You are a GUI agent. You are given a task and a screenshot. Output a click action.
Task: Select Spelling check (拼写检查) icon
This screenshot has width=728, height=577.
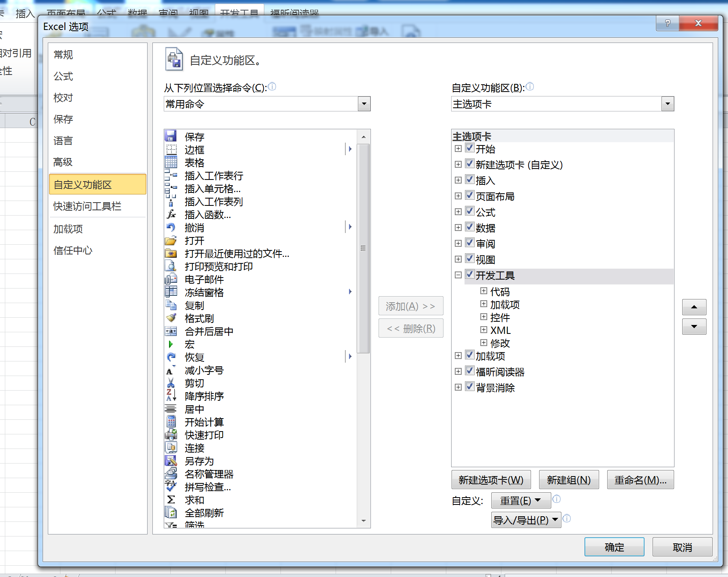171,487
